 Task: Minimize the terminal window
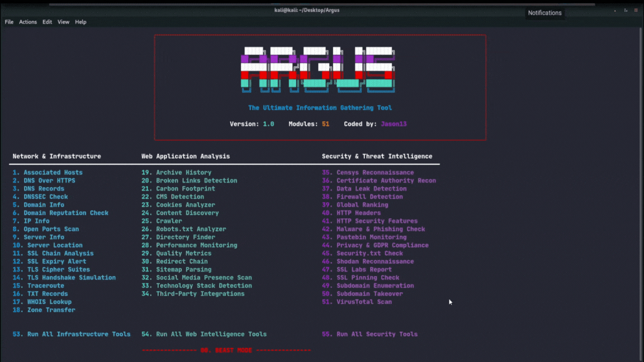615,10
